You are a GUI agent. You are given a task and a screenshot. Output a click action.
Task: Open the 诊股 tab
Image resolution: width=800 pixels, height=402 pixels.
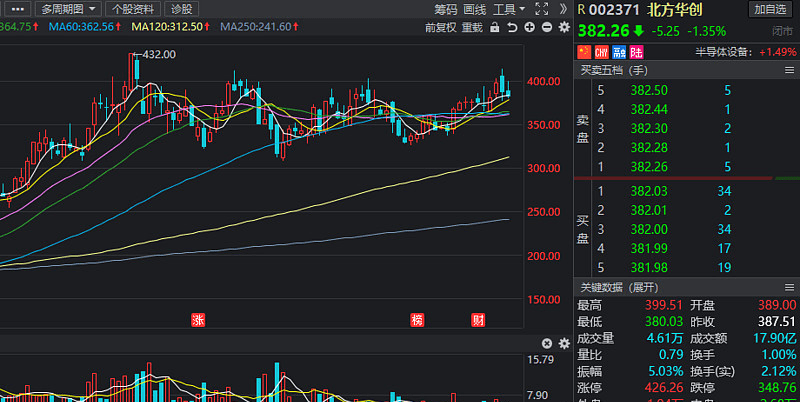pos(182,9)
